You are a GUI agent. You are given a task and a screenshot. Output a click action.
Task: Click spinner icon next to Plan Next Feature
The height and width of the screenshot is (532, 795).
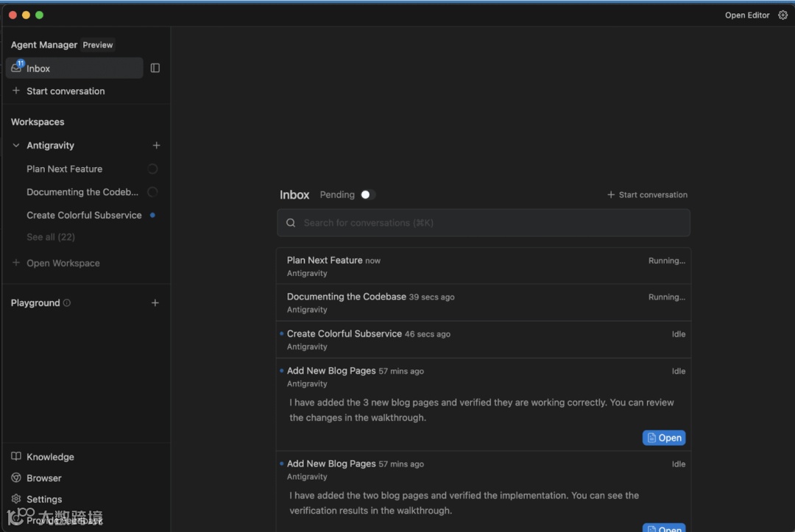click(x=152, y=169)
